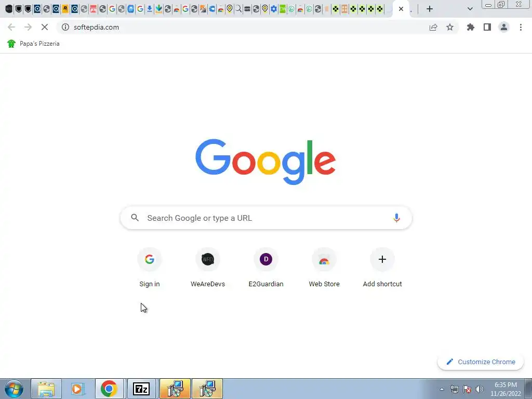Launch Windows Media Player from taskbar

tap(77, 389)
